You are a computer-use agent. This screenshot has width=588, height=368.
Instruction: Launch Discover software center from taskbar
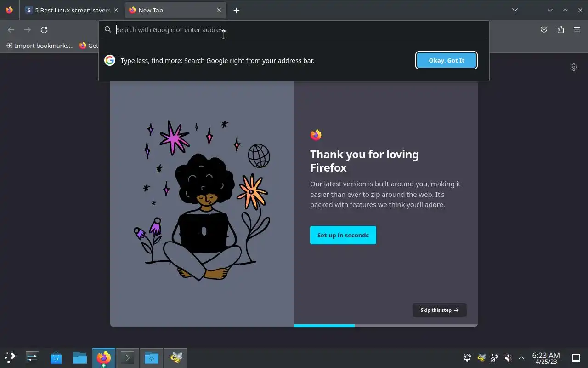(x=56, y=357)
